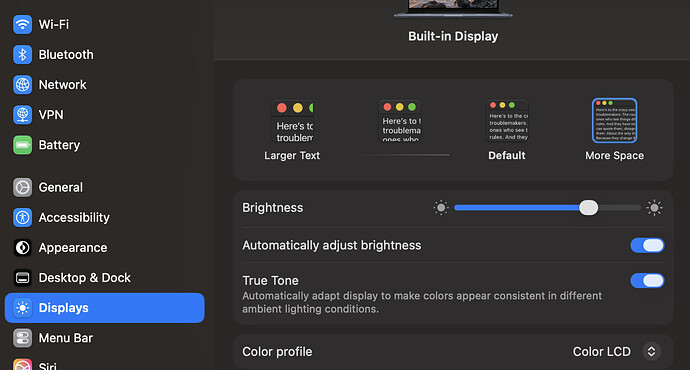Click the high brightness sun icon

(x=654, y=207)
